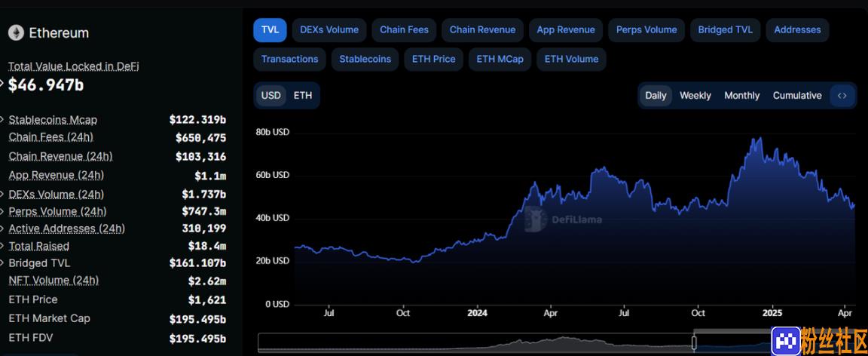
Task: Click the embed code icon button
Action: pos(842,95)
